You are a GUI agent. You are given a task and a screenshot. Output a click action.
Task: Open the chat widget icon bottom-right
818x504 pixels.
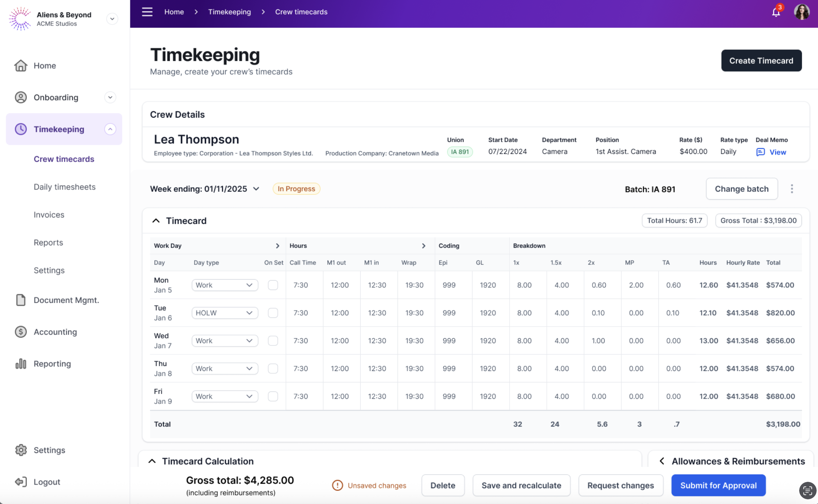[807, 491]
